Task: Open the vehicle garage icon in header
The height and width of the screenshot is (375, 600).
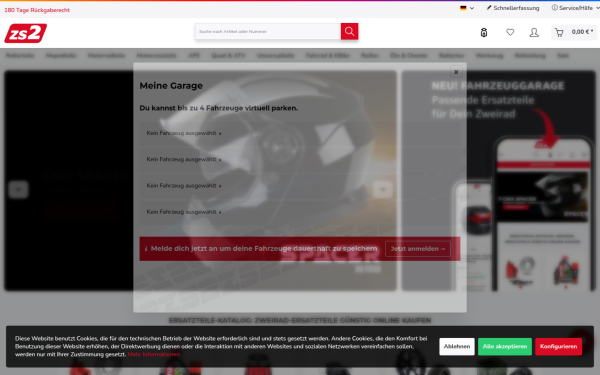Action: tap(484, 33)
